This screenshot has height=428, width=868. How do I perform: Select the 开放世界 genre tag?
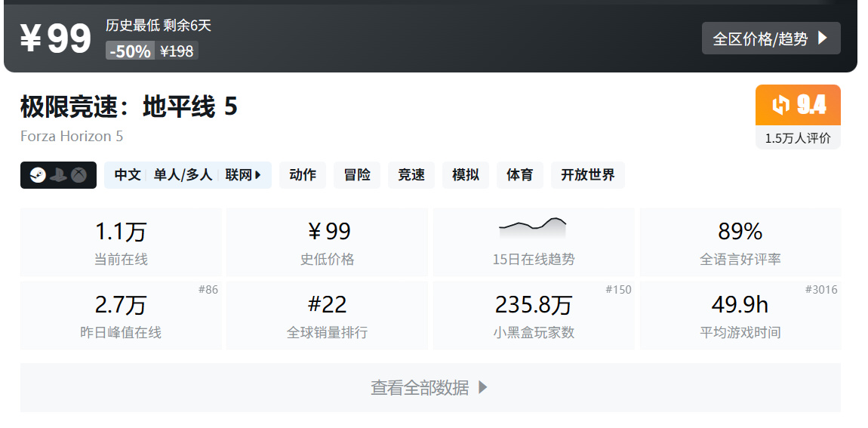(588, 175)
